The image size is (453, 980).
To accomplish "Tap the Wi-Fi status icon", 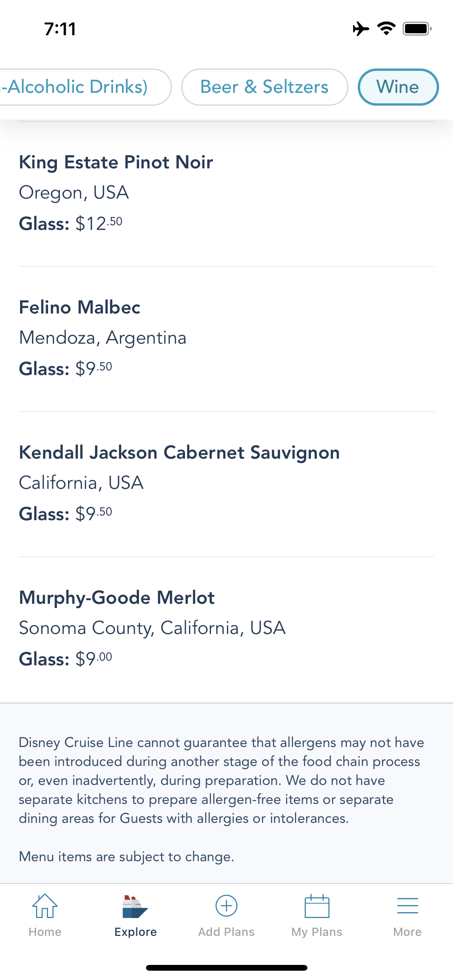I will [386, 29].
